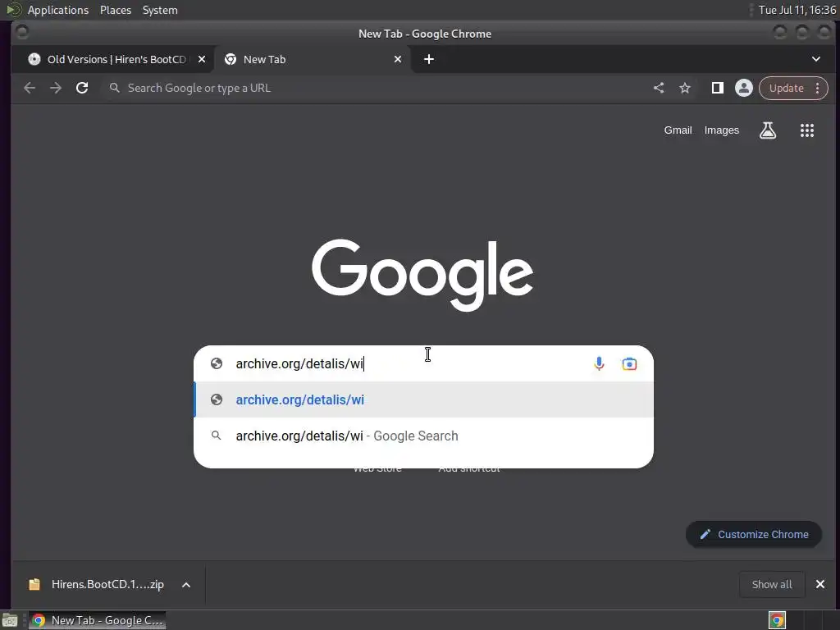The height and width of the screenshot is (630, 840).
Task: Reload the current page
Action: pos(82,88)
